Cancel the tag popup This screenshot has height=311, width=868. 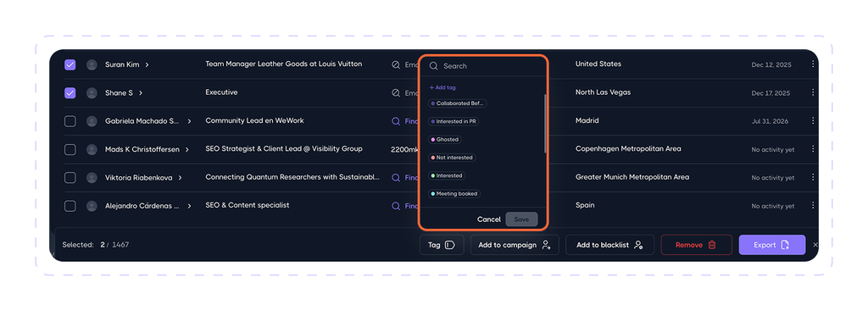pyautogui.click(x=489, y=219)
